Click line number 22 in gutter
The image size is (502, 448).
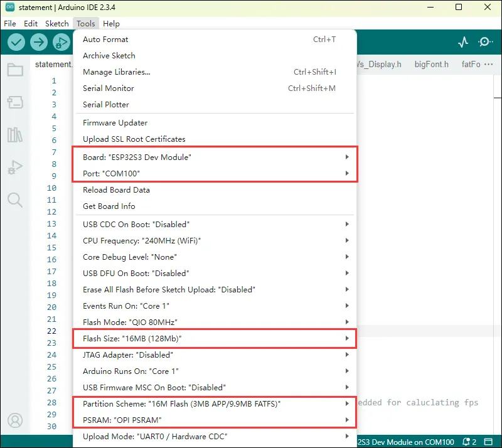point(51,331)
